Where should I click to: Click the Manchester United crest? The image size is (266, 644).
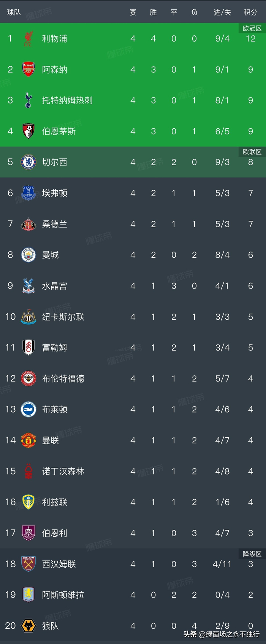point(28,440)
